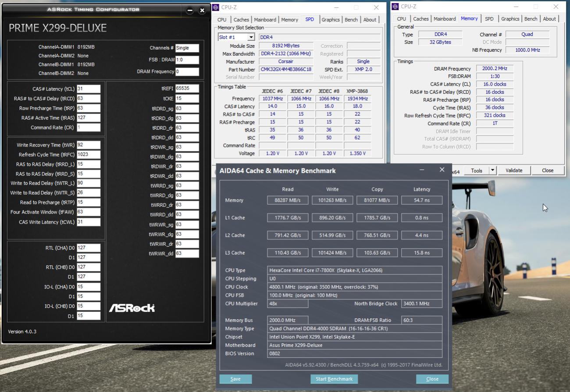This screenshot has width=570, height=392.
Task: Click the Four Activate Window (tFAW) field
Action: 89,212
